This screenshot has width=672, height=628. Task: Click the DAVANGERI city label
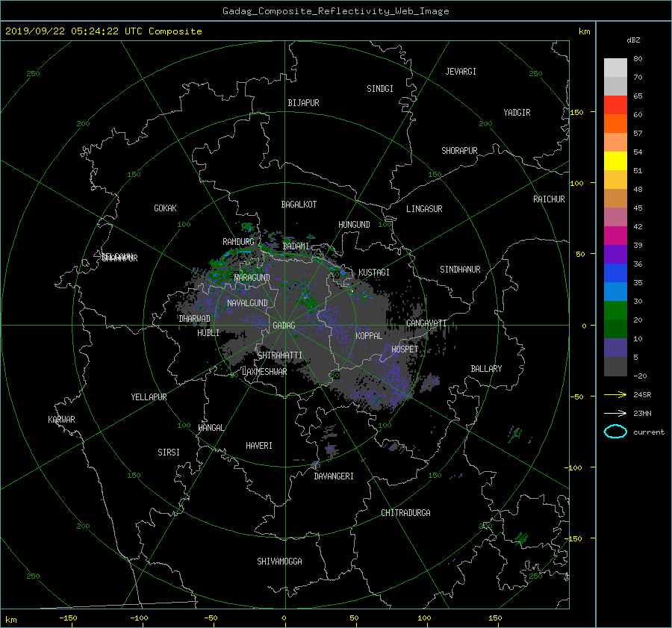334,476
